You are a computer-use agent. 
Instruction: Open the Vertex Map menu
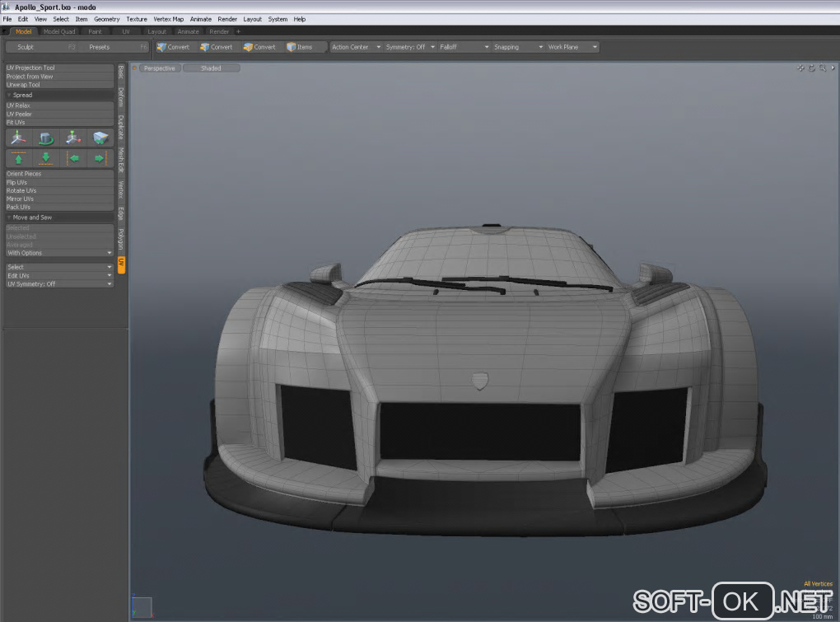click(168, 19)
